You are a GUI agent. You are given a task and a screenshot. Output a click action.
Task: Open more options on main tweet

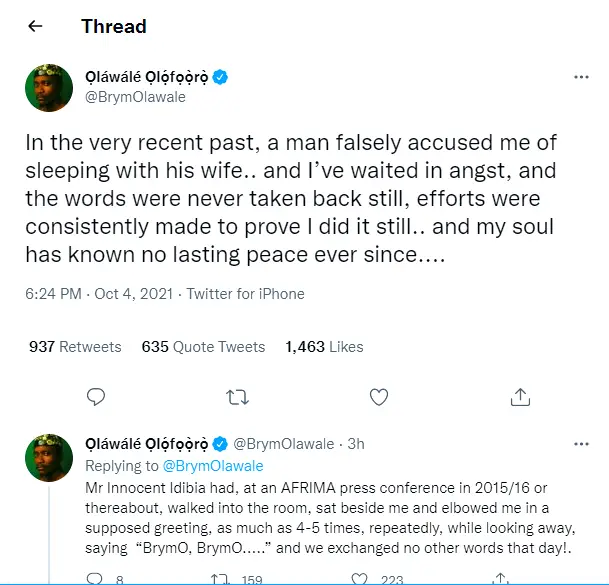coord(581,77)
